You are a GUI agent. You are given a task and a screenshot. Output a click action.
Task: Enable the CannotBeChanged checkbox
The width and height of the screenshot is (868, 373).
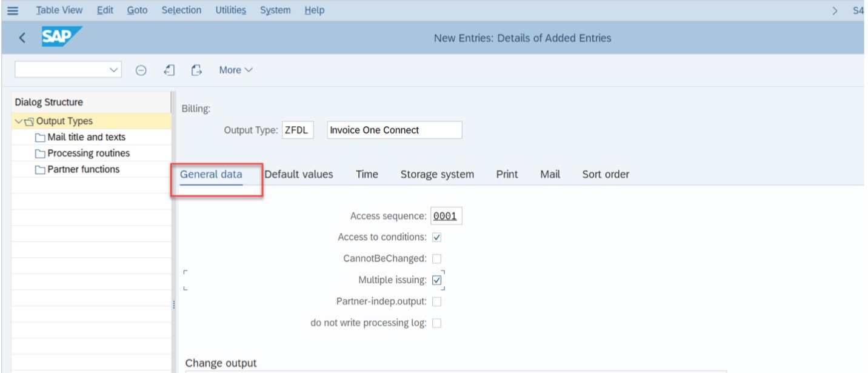436,259
